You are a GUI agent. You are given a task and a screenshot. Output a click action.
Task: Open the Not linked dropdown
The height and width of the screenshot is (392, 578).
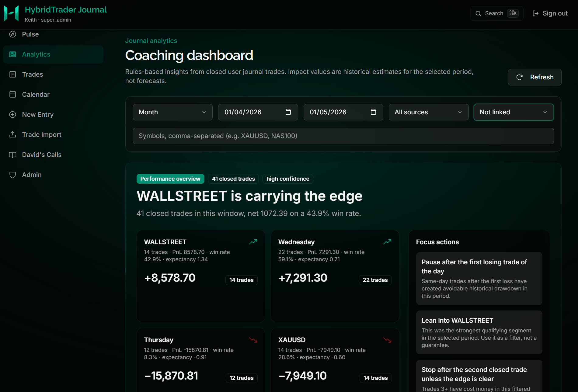click(x=514, y=112)
